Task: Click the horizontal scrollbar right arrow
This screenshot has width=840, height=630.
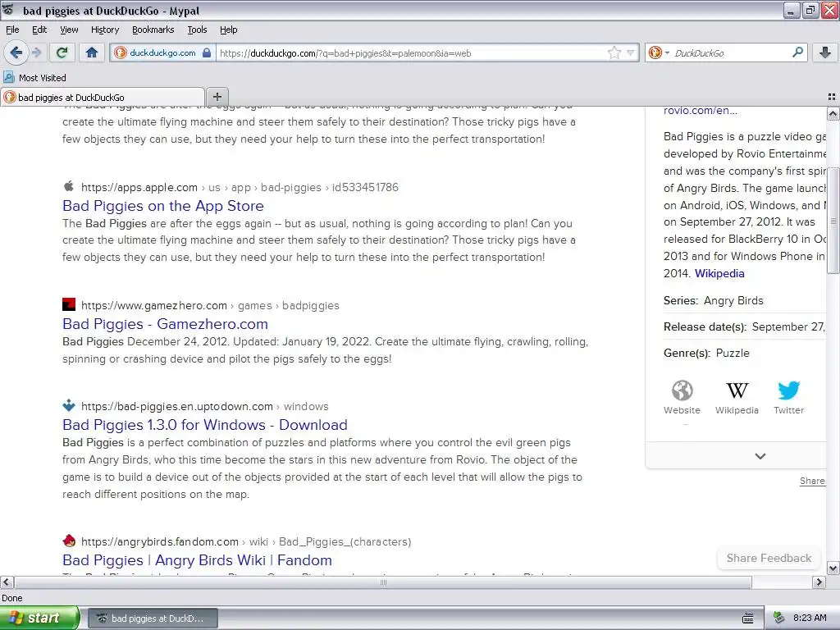Action: coord(819,582)
